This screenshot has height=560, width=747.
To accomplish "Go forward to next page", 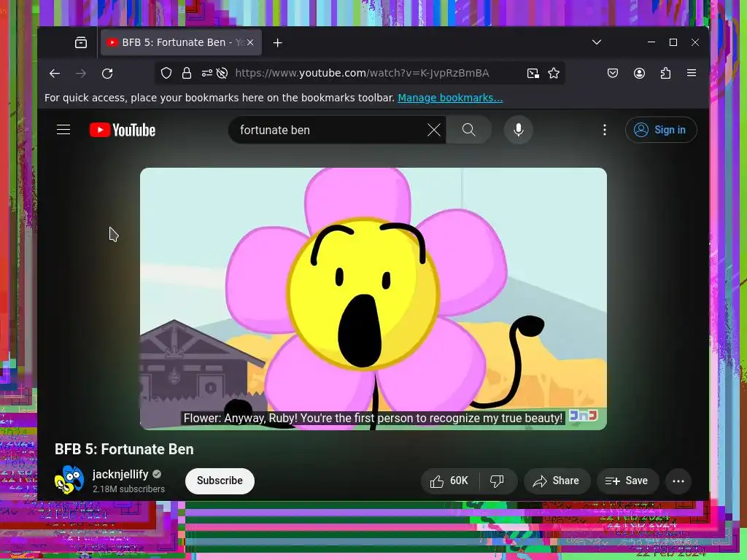I will (81, 74).
